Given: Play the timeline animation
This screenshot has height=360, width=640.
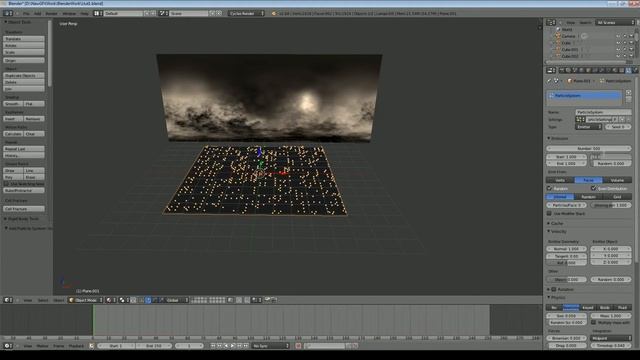Looking at the screenshot, I should tap(233, 346).
